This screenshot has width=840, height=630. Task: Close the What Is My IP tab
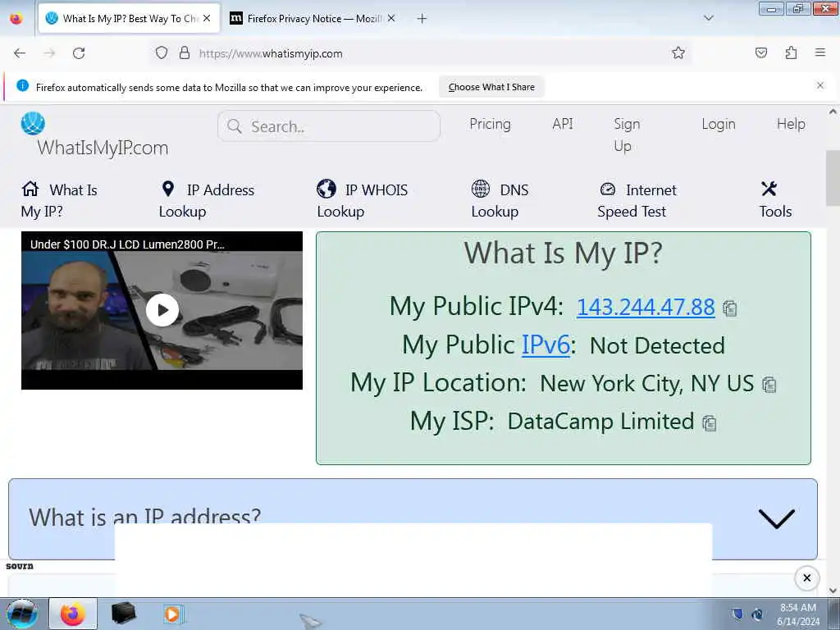point(207,18)
